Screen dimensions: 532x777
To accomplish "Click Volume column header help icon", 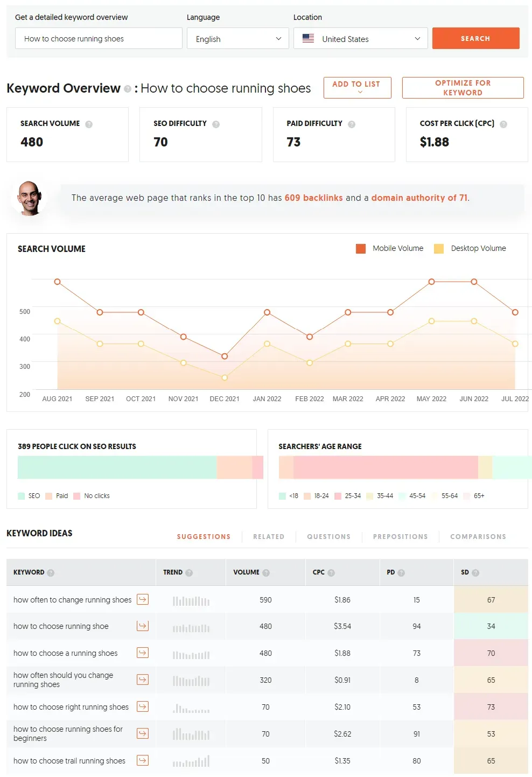I will click(x=266, y=573).
